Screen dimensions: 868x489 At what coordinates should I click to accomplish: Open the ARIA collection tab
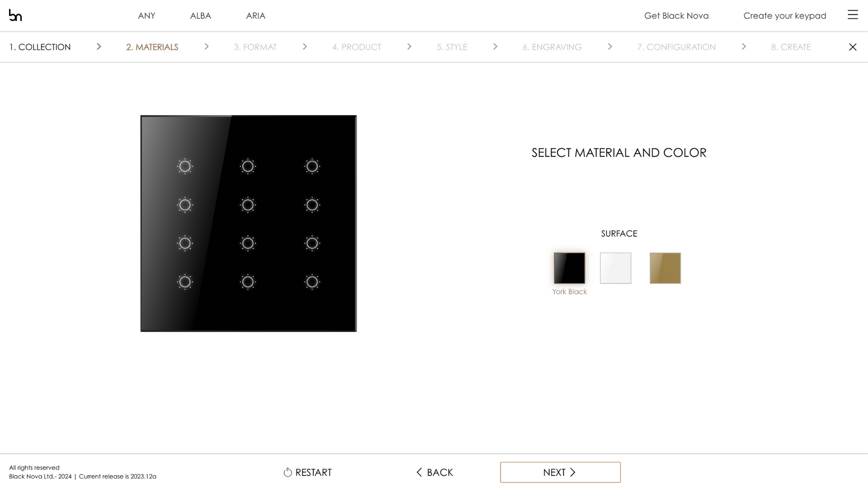[256, 16]
